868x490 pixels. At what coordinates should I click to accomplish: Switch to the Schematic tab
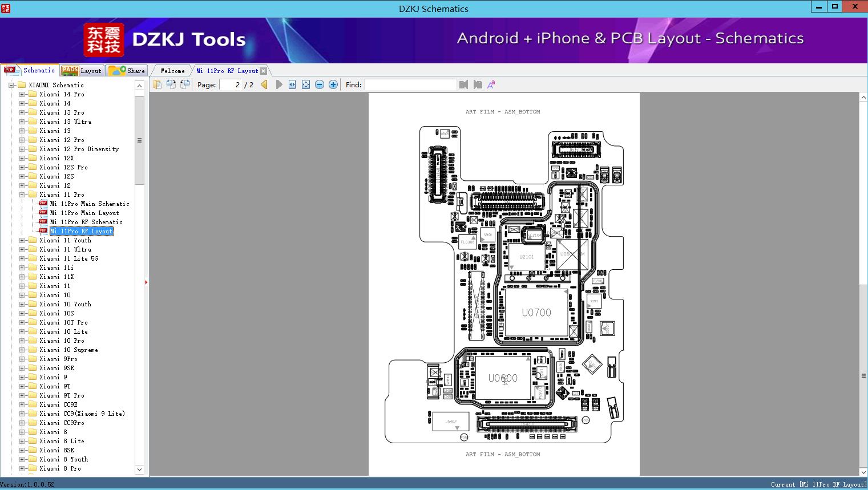pyautogui.click(x=30, y=70)
